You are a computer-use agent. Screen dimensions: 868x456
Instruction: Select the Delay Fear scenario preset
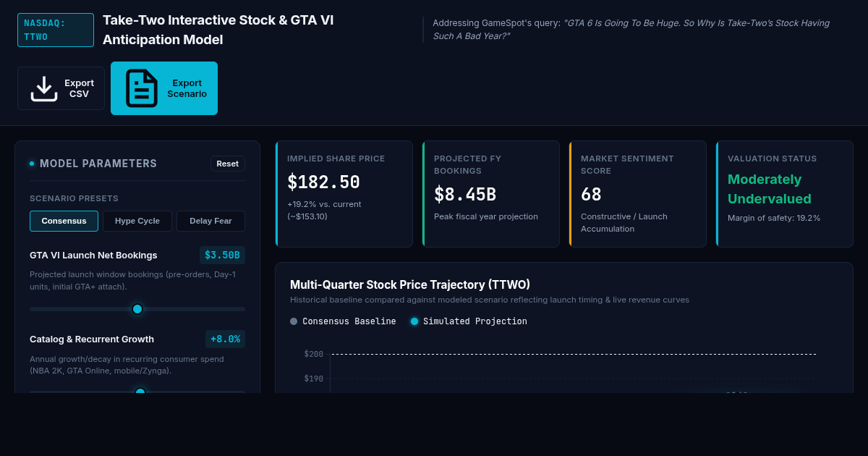click(210, 221)
